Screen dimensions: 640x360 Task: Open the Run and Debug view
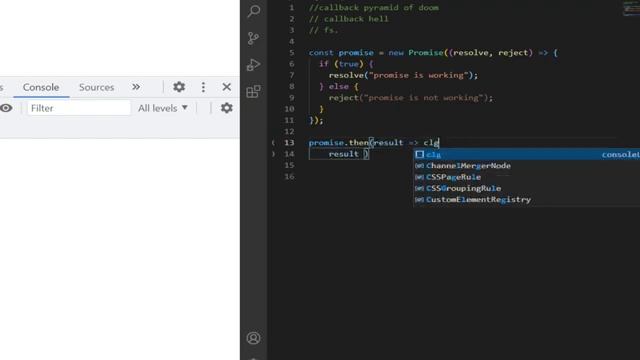point(253,64)
